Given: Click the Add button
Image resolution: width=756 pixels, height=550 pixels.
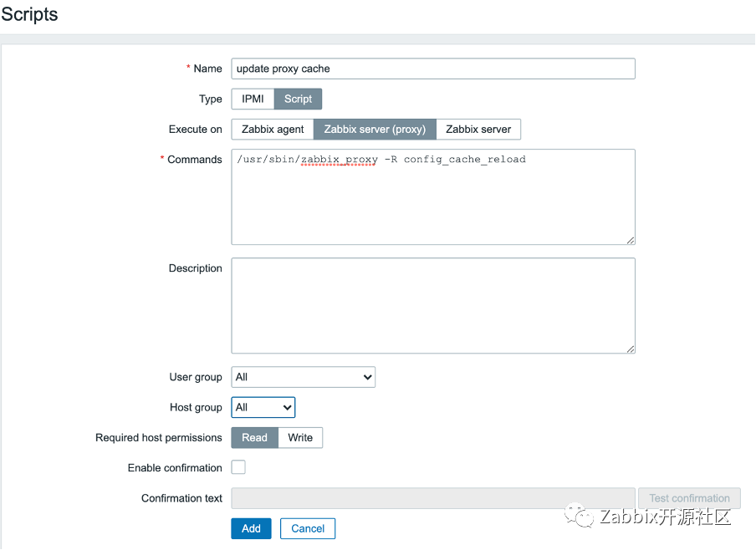Looking at the screenshot, I should 251,528.
